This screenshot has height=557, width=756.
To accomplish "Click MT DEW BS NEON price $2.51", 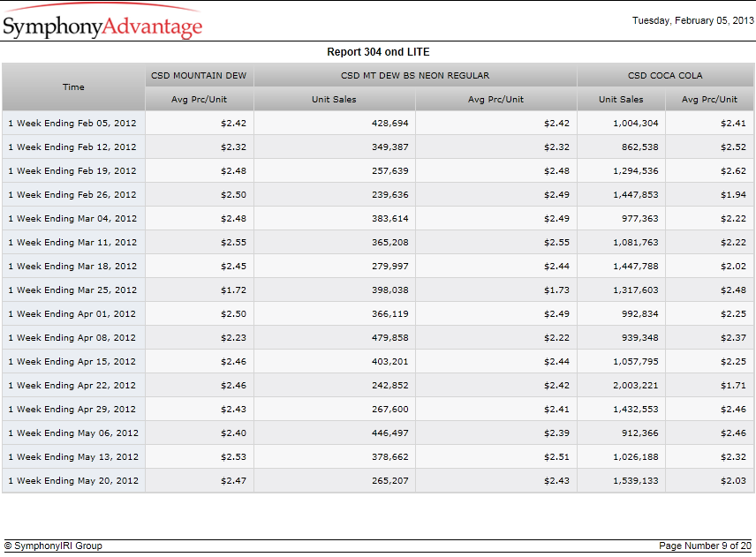I will 556,457.
